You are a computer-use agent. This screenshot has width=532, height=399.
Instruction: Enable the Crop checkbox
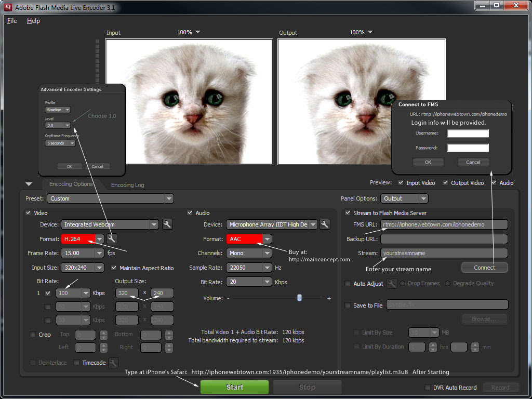pos(33,334)
